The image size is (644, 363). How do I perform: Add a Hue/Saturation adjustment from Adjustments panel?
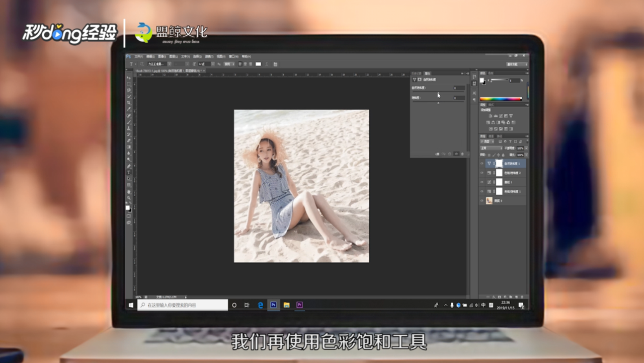(488, 122)
